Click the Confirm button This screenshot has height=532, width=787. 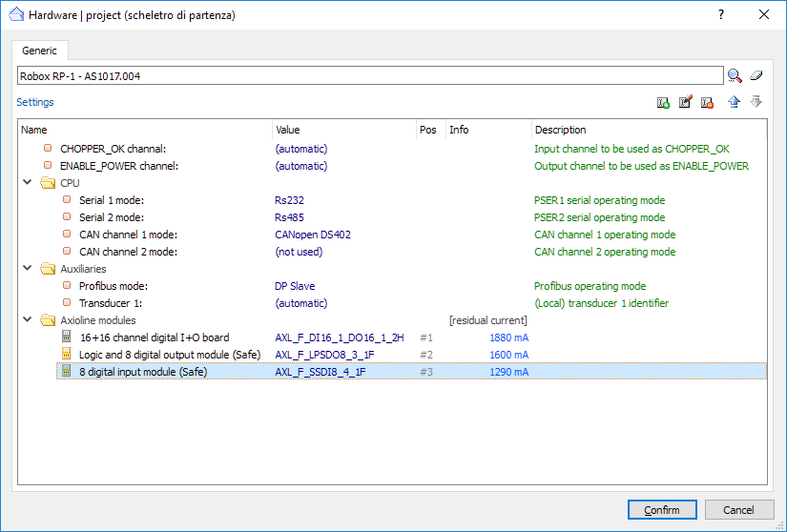(x=662, y=510)
